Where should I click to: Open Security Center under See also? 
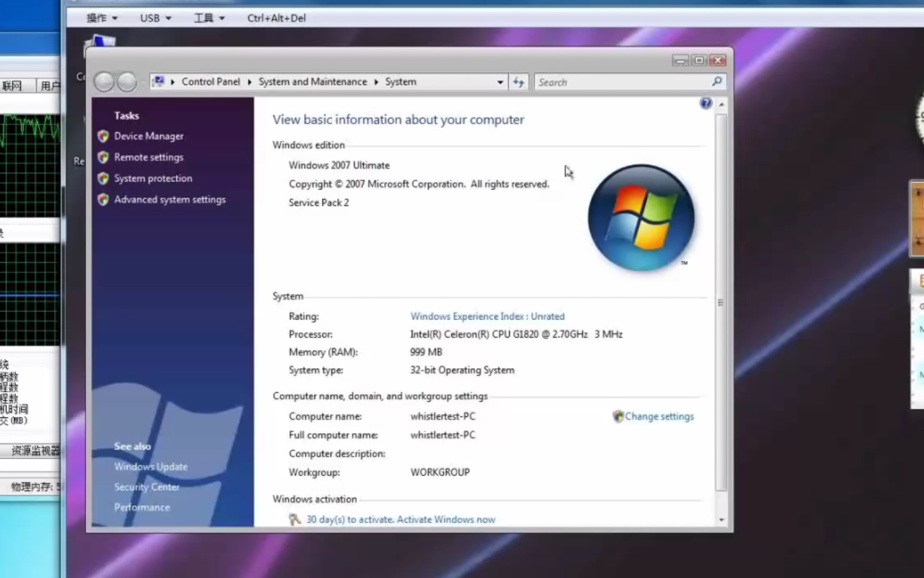(147, 487)
